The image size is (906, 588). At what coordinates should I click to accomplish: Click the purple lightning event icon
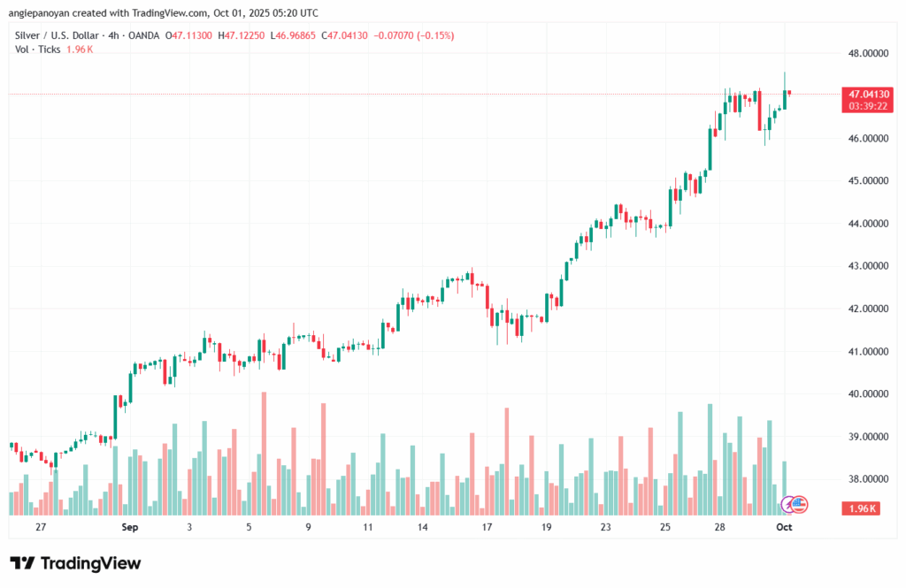click(788, 504)
